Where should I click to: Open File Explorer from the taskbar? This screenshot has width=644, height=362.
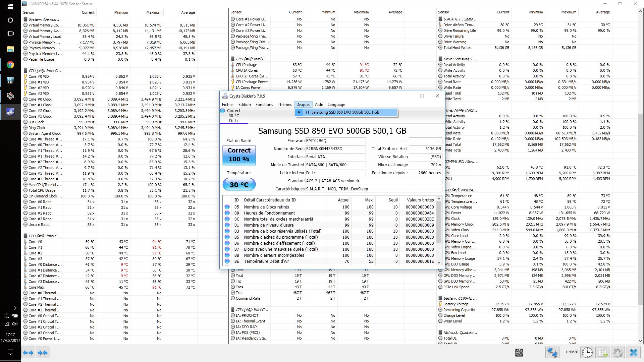tap(10, 49)
